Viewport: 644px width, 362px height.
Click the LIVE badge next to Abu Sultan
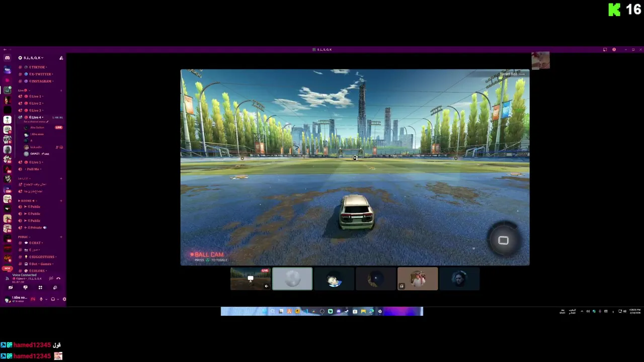(x=59, y=128)
